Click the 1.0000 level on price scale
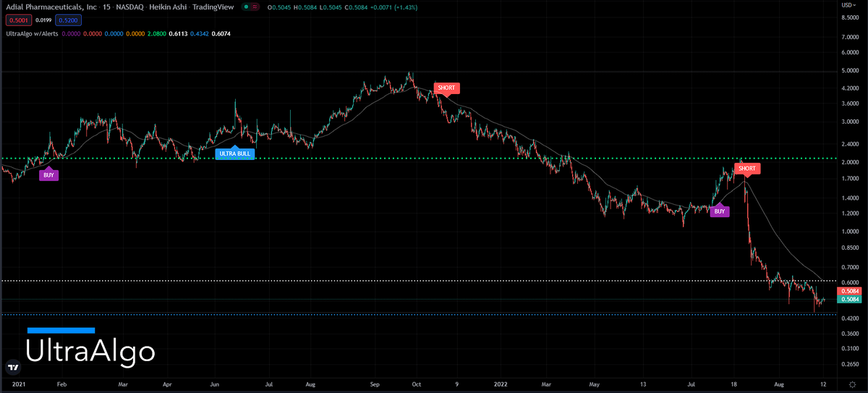The image size is (868, 393). point(849,232)
